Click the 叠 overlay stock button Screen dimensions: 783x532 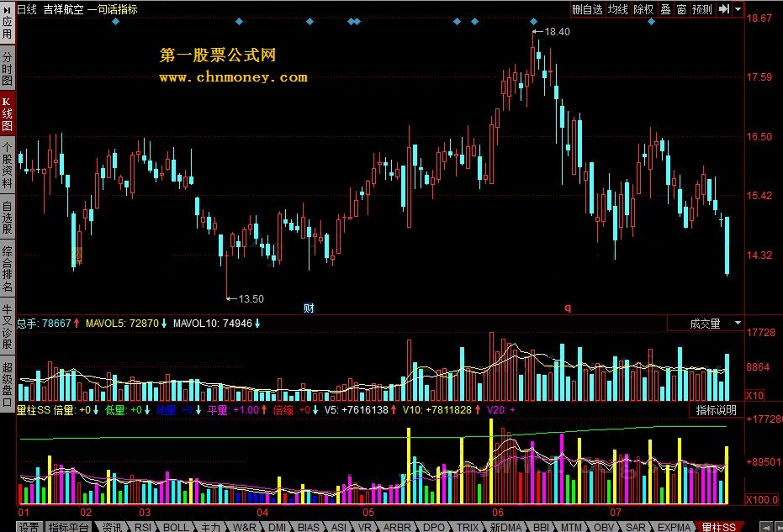point(665,9)
